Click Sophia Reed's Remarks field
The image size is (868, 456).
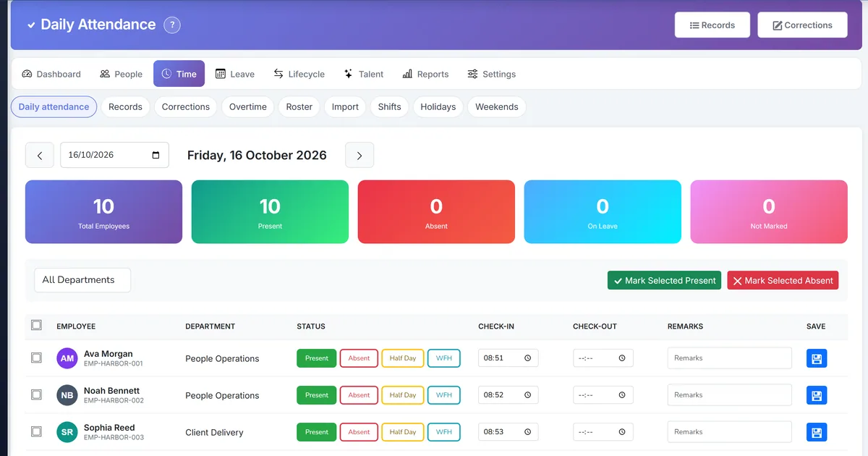click(x=730, y=432)
